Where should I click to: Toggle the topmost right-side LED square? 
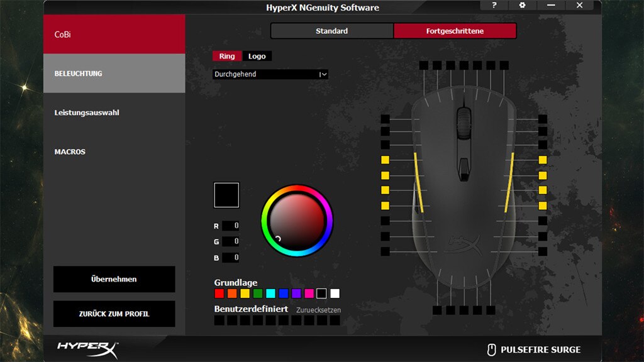[x=543, y=119]
